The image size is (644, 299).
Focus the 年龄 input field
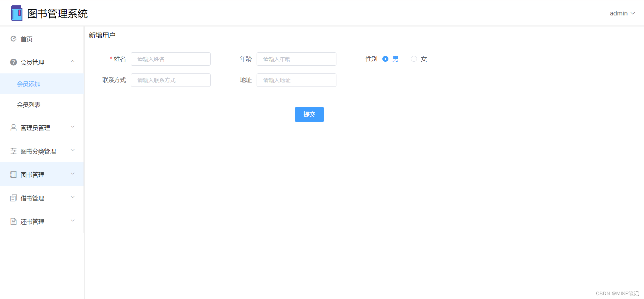(x=297, y=59)
